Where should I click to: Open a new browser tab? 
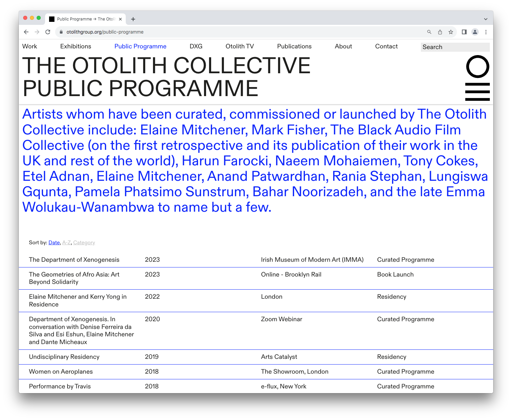click(133, 19)
